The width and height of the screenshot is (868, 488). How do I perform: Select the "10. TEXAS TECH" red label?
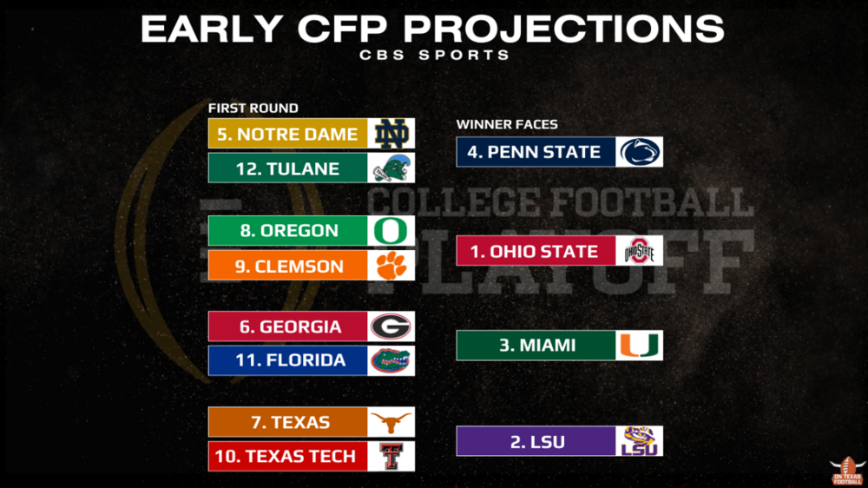tap(287, 456)
